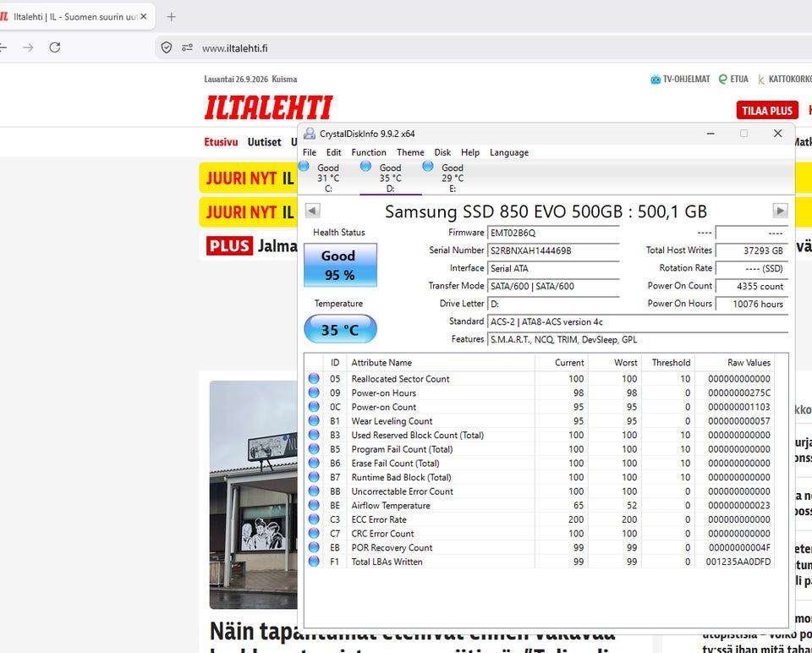Click status orb for Uncorrectable Error Count
812x653 pixels.
(314, 491)
